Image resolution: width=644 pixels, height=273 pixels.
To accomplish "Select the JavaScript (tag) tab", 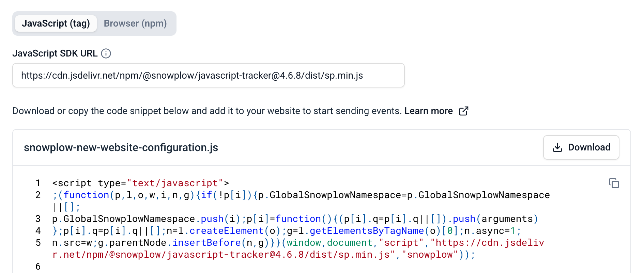I will [56, 23].
